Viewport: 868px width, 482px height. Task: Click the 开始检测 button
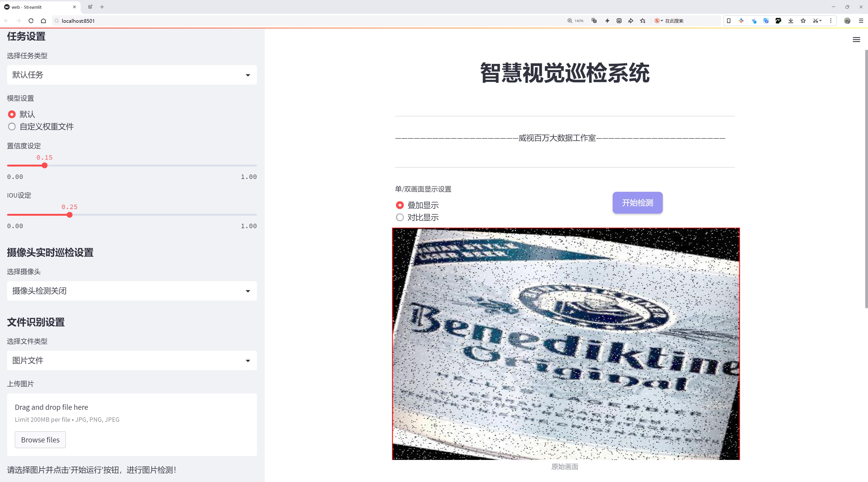tap(637, 203)
